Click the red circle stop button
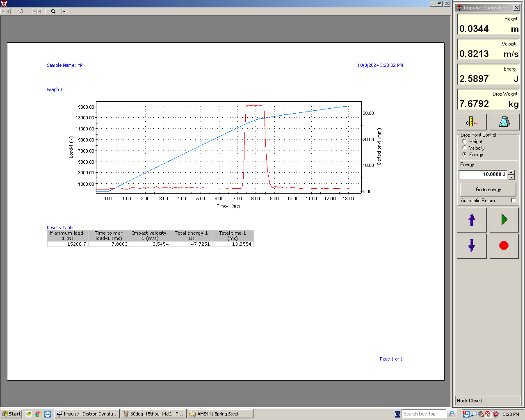525x420 pixels. [504, 246]
